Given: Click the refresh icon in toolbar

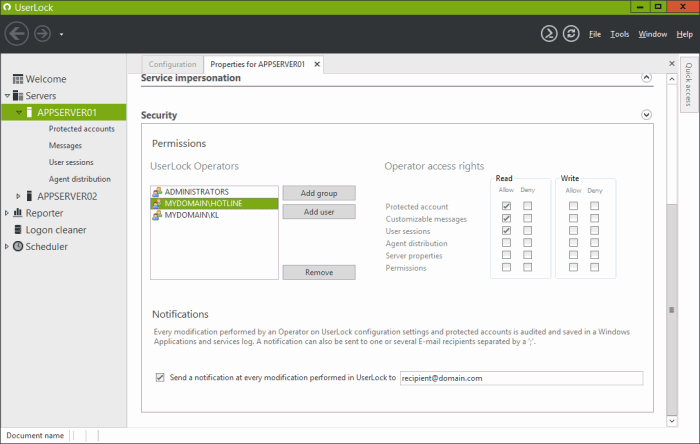Looking at the screenshot, I should (571, 33).
